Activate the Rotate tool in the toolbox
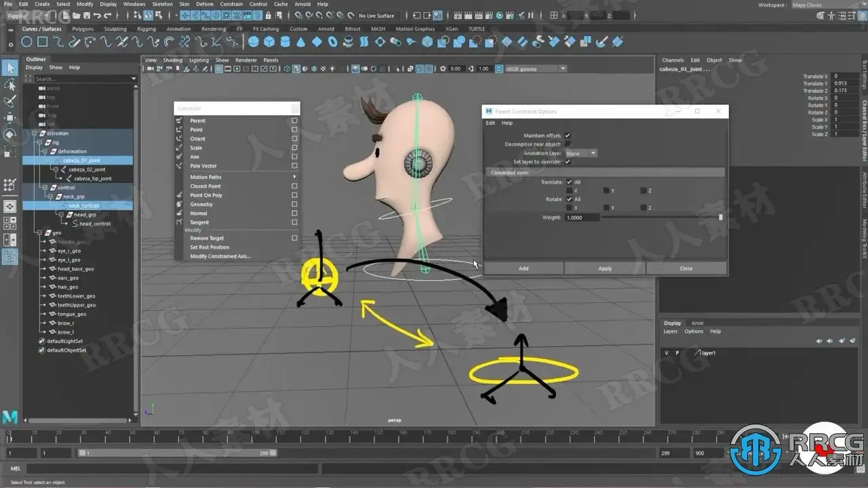Screen dimensions: 868x488 [x=9, y=134]
